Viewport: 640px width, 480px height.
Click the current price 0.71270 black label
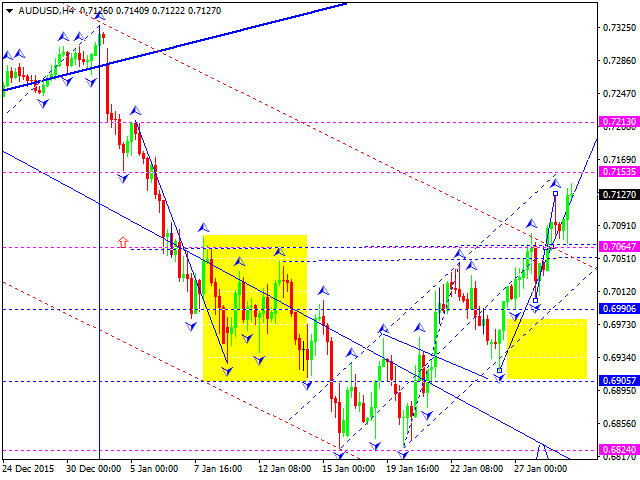pyautogui.click(x=619, y=194)
